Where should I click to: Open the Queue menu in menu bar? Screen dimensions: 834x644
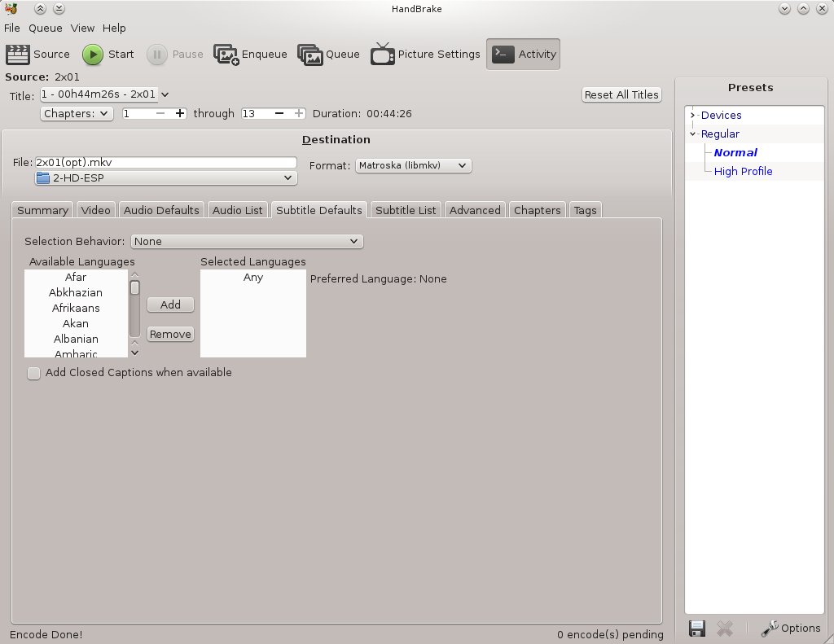click(x=46, y=28)
